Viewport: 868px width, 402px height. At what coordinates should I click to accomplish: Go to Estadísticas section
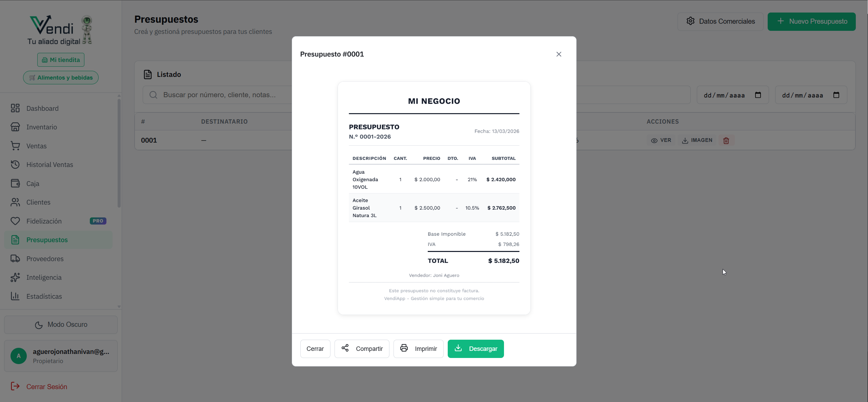(x=44, y=296)
